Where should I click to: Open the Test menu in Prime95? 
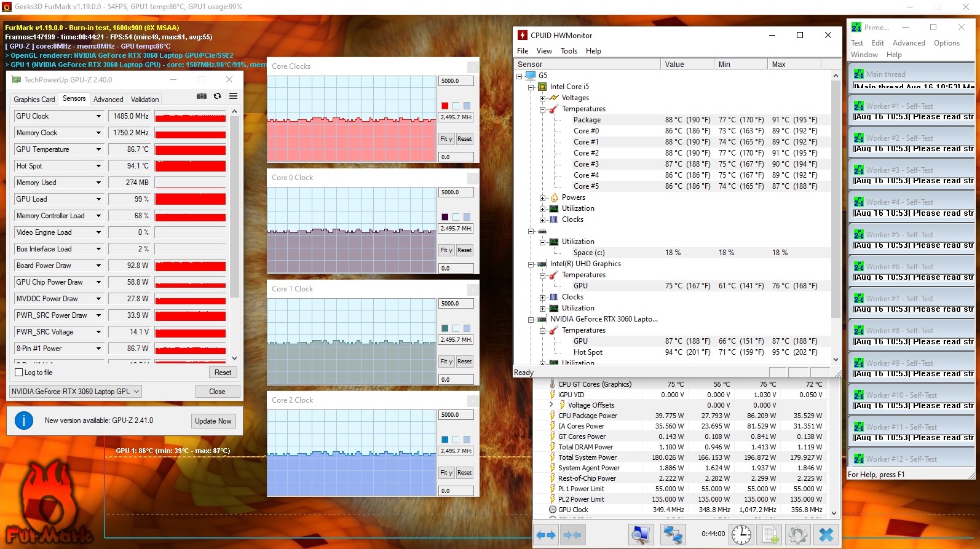click(x=857, y=43)
